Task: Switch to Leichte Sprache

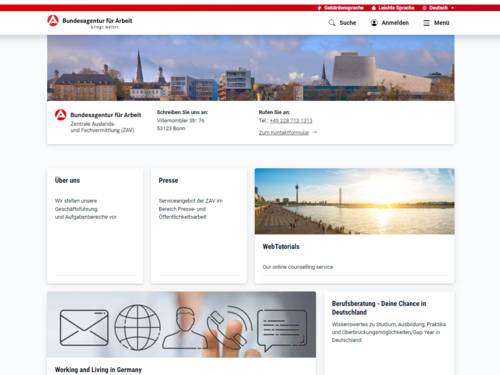Action: tap(393, 8)
